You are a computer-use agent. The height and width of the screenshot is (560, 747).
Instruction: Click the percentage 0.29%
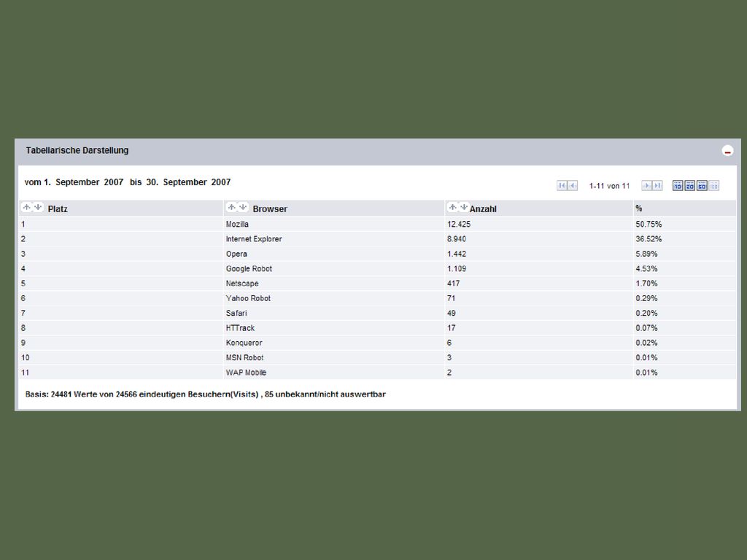pos(646,298)
